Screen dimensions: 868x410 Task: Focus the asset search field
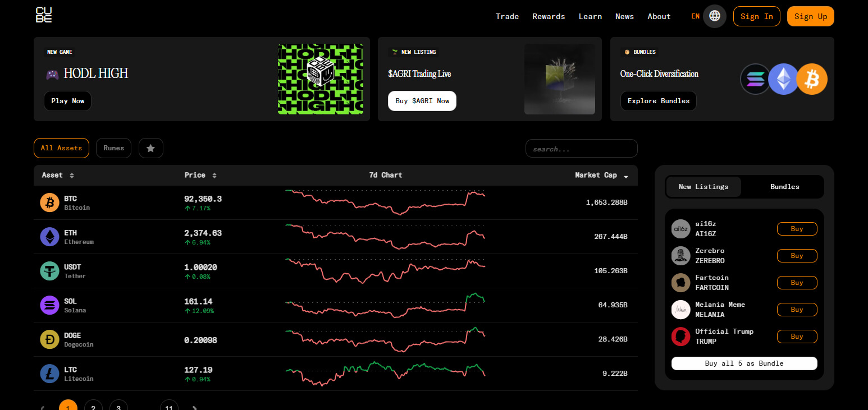tap(581, 149)
